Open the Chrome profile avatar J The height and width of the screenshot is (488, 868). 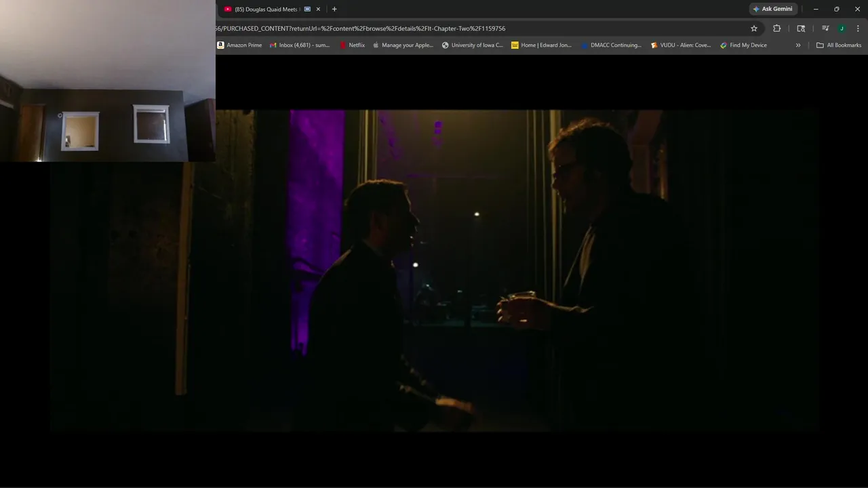[x=842, y=28]
